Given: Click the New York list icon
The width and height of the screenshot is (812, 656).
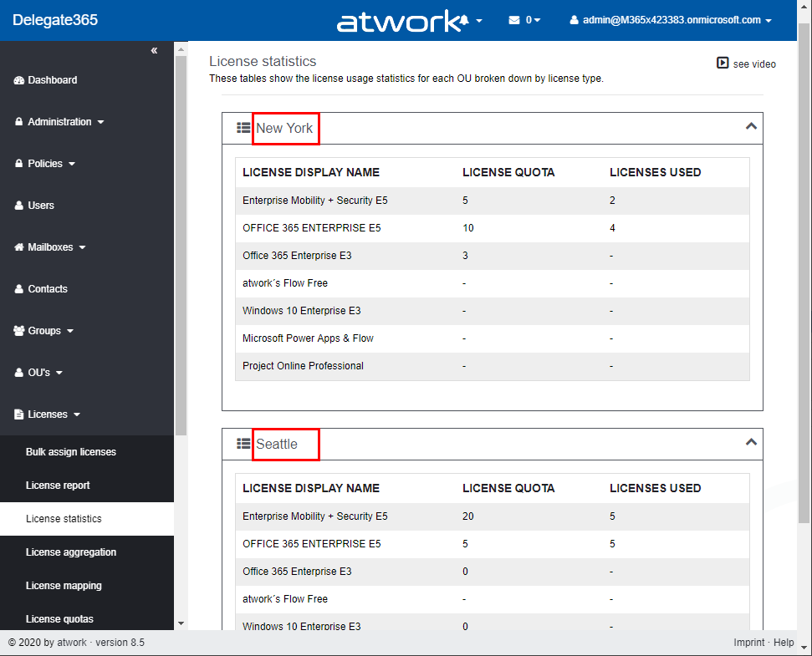Looking at the screenshot, I should (x=243, y=128).
